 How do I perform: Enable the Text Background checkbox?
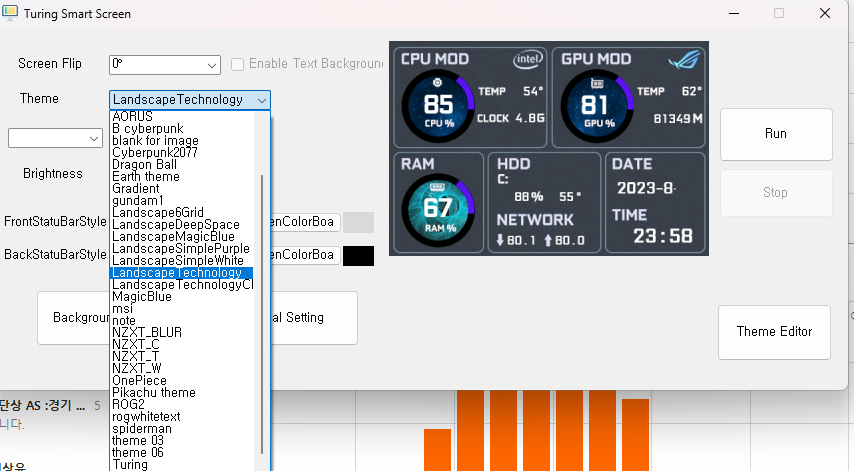tap(237, 64)
